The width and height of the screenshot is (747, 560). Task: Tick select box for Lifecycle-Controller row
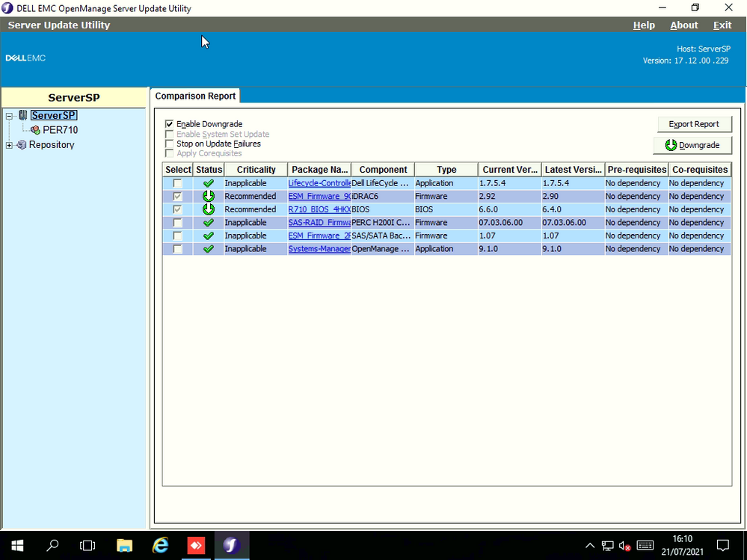[x=177, y=183]
